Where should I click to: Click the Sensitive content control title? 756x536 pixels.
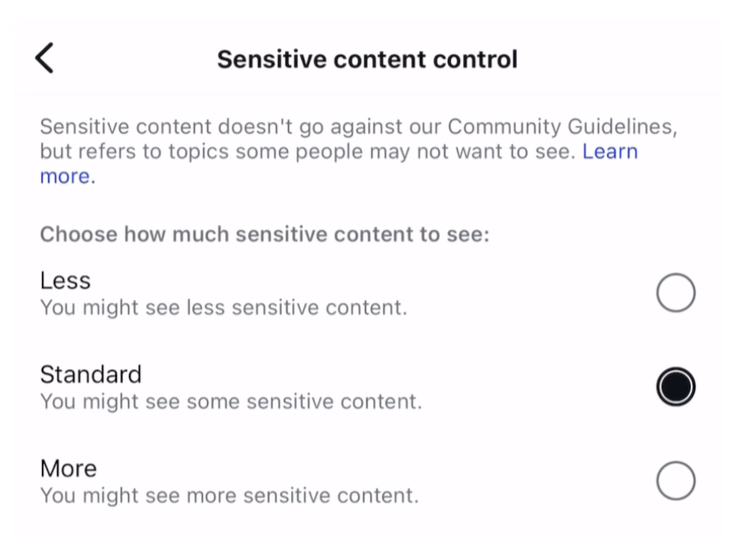point(367,59)
